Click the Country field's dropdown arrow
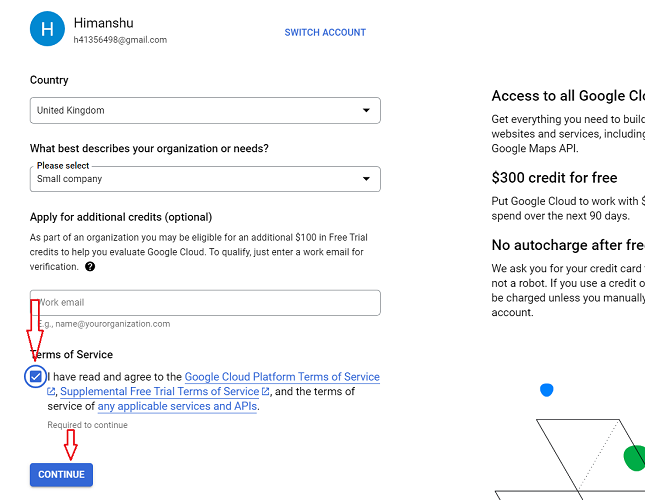The height and width of the screenshot is (500, 645). tap(365, 110)
